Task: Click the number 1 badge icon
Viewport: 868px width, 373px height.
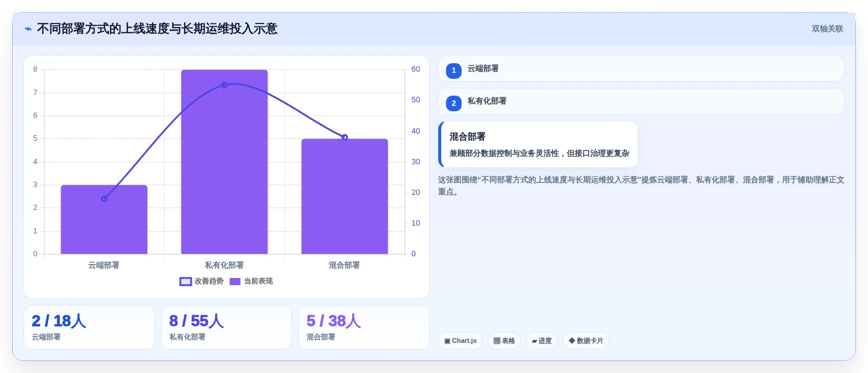Action: pyautogui.click(x=454, y=70)
